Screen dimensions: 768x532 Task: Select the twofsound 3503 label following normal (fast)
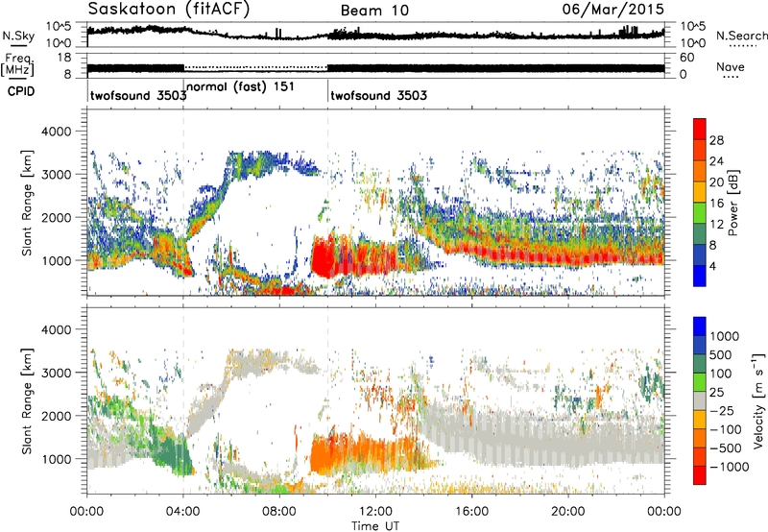click(378, 95)
